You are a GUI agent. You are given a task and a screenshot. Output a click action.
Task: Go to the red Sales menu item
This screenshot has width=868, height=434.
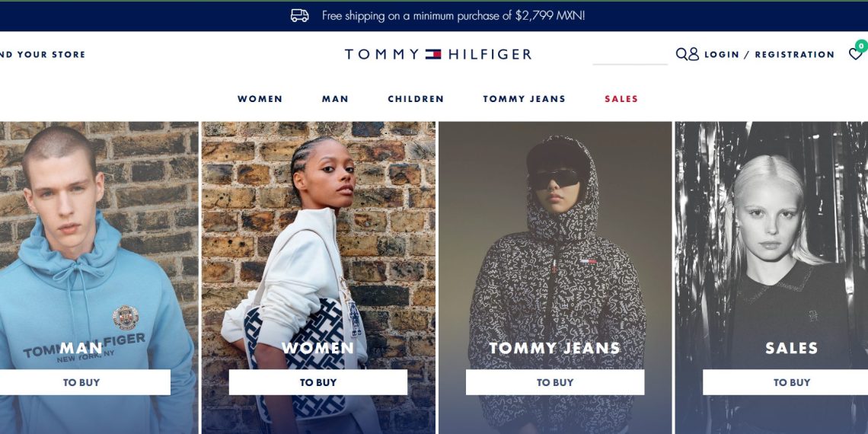pos(621,99)
